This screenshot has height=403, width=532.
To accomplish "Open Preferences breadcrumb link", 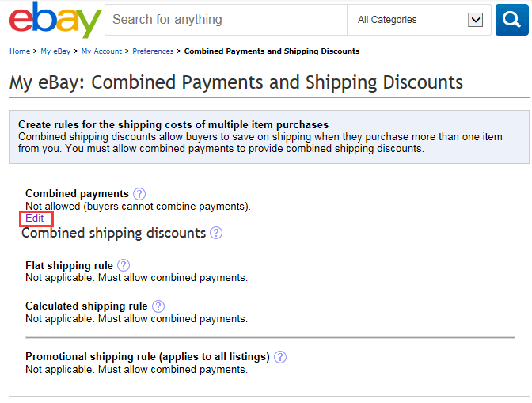I will pyautogui.click(x=153, y=51).
